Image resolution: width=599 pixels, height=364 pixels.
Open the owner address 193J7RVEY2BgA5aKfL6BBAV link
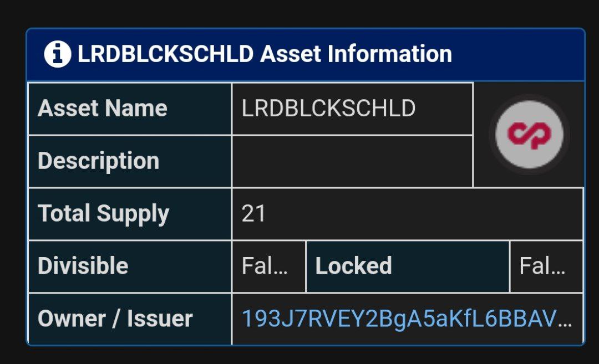(x=407, y=319)
